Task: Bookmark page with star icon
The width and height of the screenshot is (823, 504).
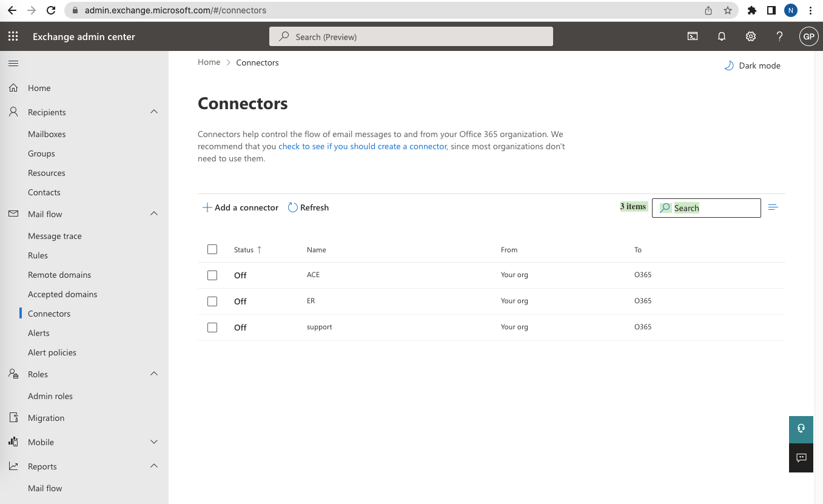Action: [728, 10]
